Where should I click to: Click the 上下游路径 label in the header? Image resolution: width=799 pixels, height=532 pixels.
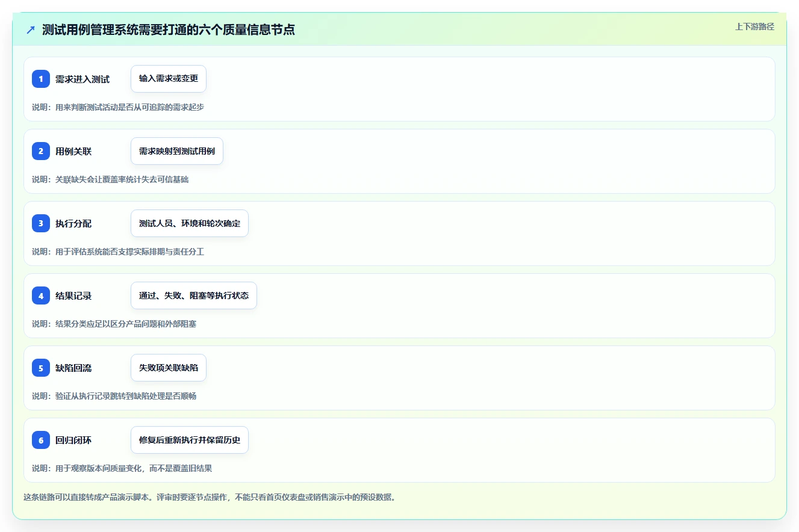754,26
